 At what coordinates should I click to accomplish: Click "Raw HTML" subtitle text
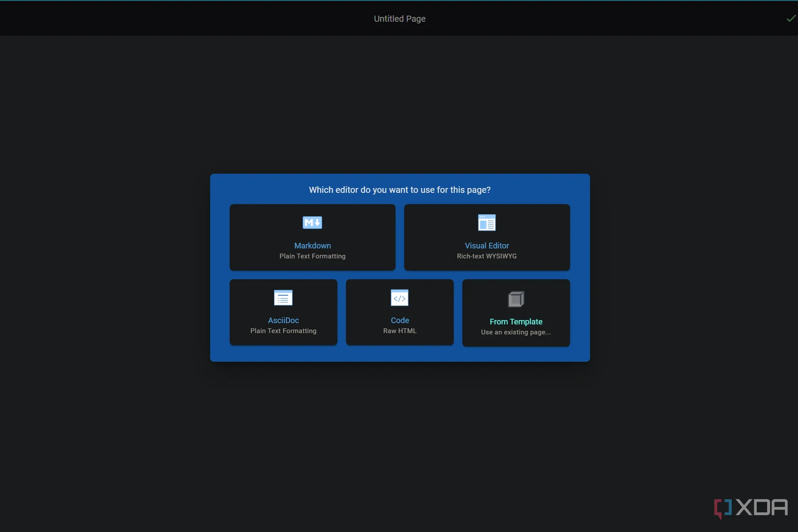click(x=399, y=331)
